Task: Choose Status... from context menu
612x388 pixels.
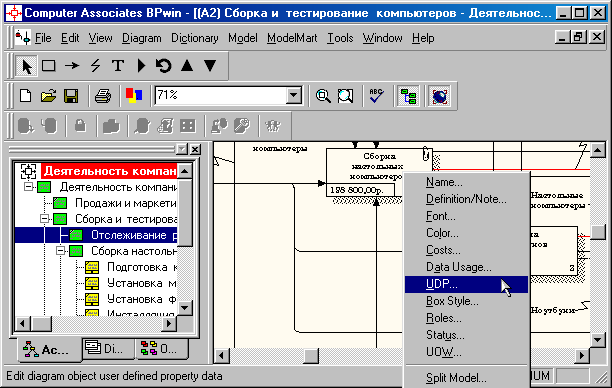Action: click(466, 335)
